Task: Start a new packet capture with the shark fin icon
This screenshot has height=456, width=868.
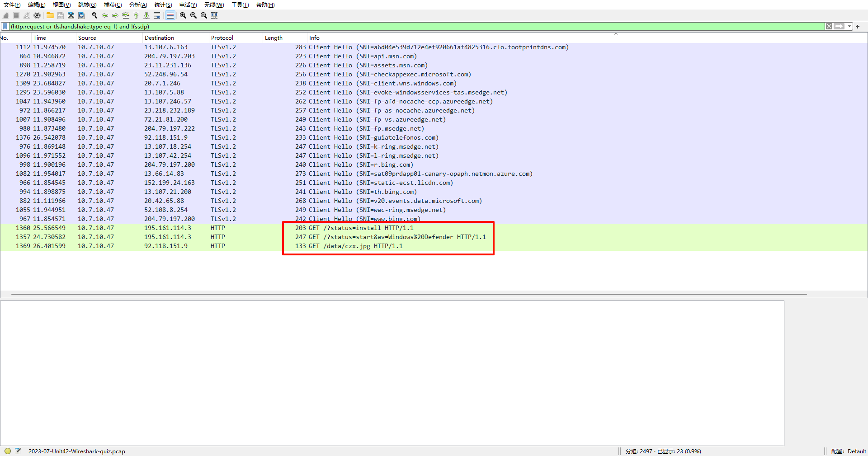Action: pyautogui.click(x=6, y=15)
